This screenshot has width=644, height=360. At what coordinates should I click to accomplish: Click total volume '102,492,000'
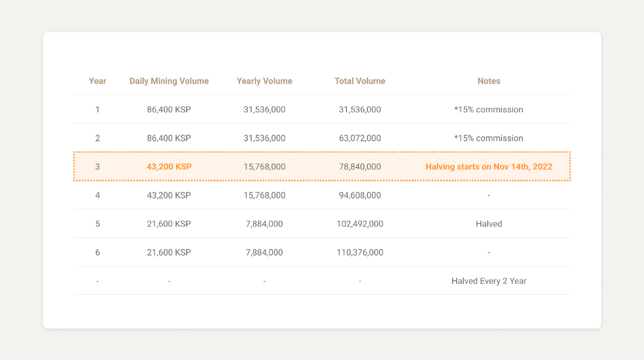[x=360, y=224]
